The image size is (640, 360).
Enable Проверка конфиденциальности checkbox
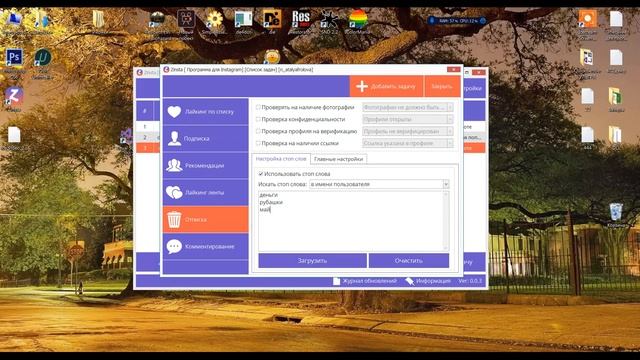point(258,119)
